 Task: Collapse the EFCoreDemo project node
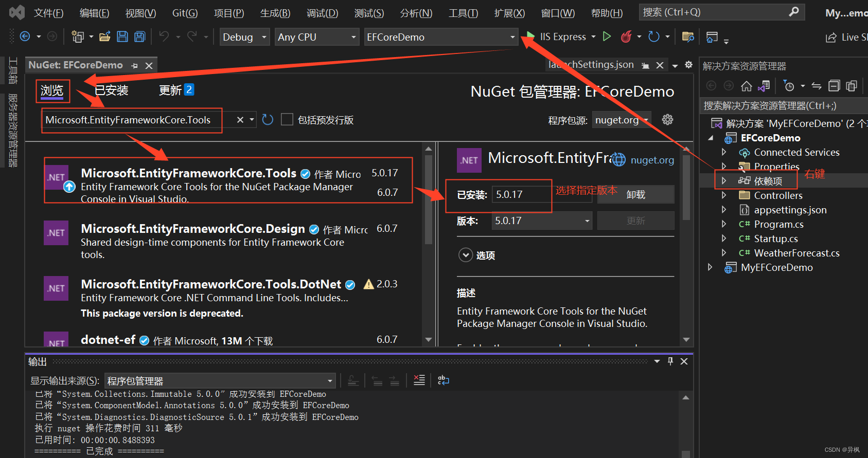[711, 138]
